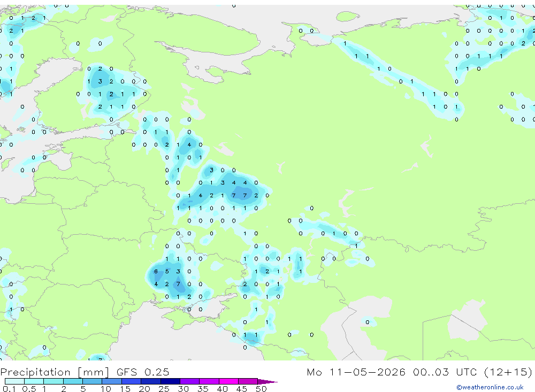Pick the 1–2 mm legend color swatch
Screen dimensions: 535x392
point(53,381)
